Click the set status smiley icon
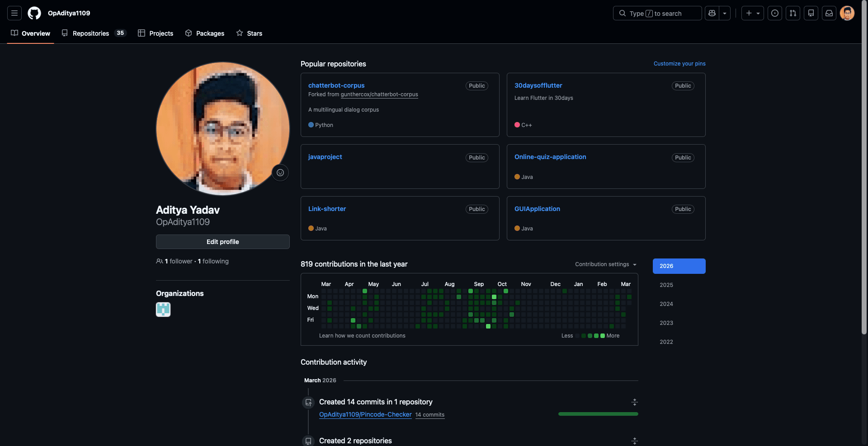The width and height of the screenshot is (868, 446). pyautogui.click(x=280, y=173)
